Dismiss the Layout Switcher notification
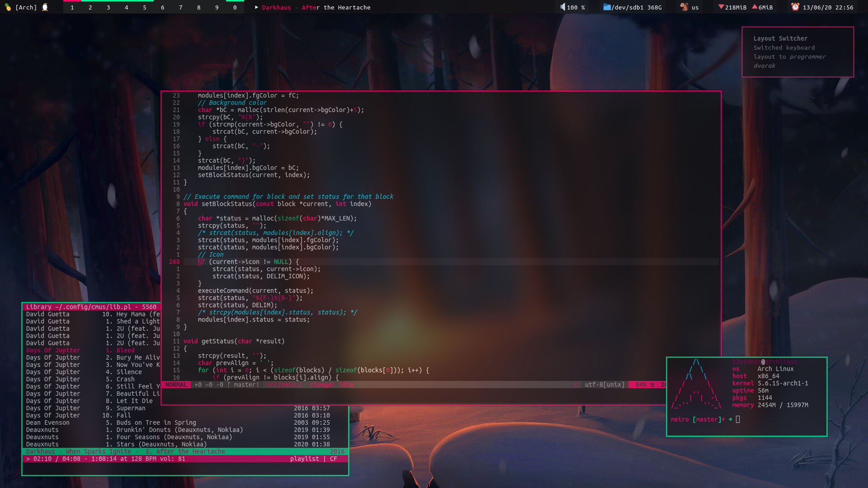This screenshot has height=488, width=868. coord(797,52)
